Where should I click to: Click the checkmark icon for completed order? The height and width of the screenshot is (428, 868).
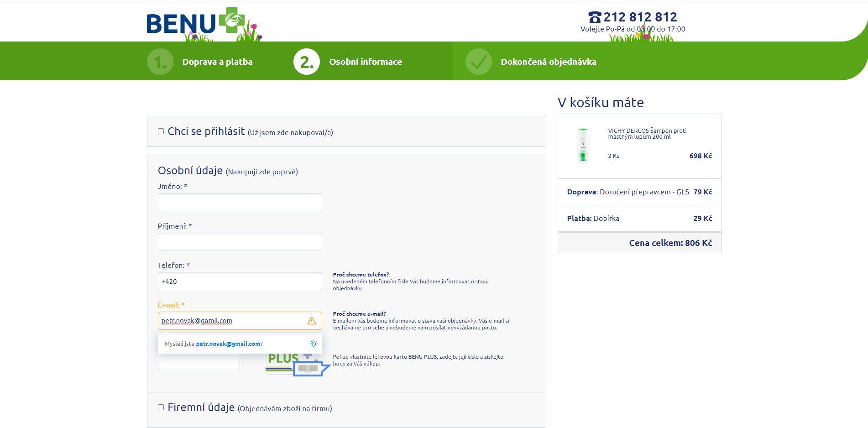tap(478, 62)
